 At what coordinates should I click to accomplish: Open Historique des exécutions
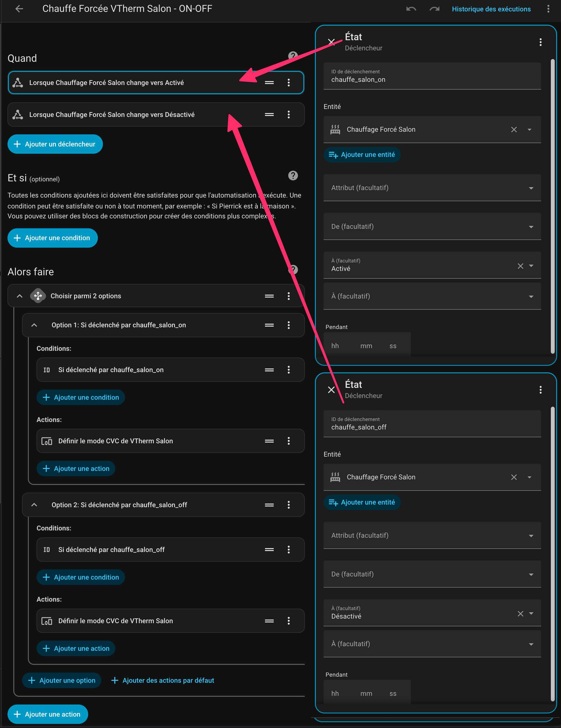[491, 9]
